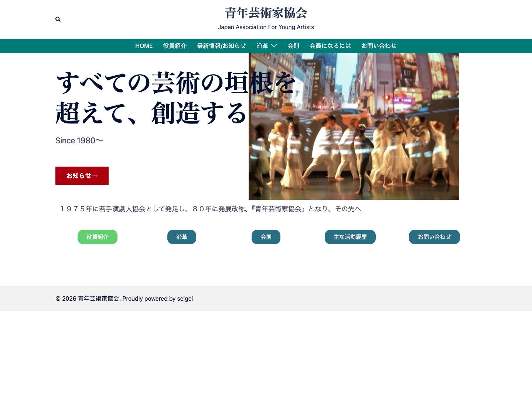Open お問い合わせ from the navbar
Screen dimensions: 532x399
(x=379, y=46)
